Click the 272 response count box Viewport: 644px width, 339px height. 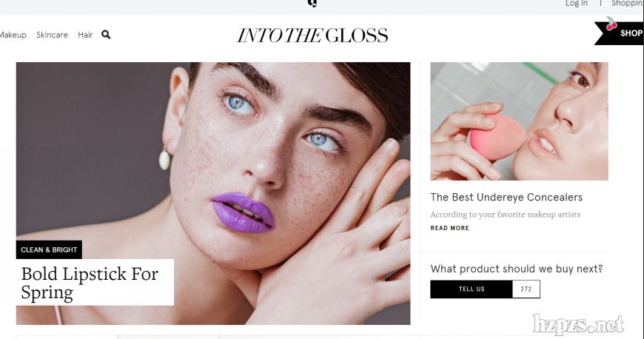[x=526, y=289]
